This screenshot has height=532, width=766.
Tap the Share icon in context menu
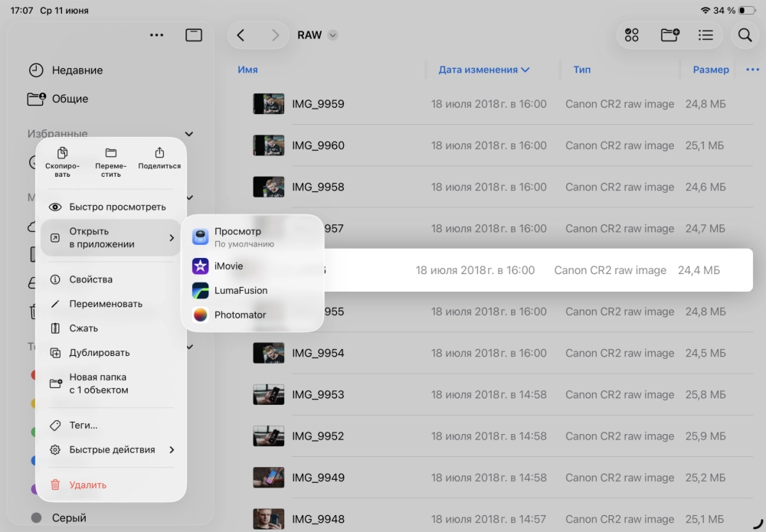pos(159,154)
